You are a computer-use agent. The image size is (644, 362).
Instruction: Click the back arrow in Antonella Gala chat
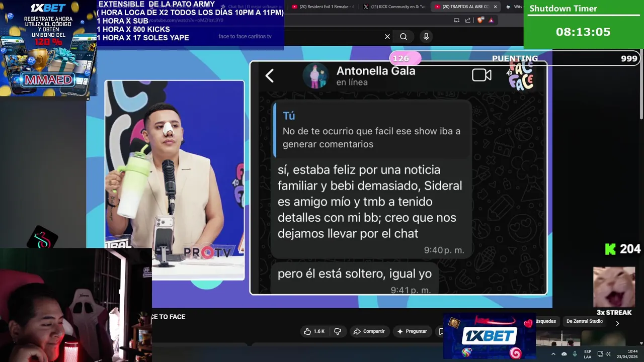(x=270, y=76)
